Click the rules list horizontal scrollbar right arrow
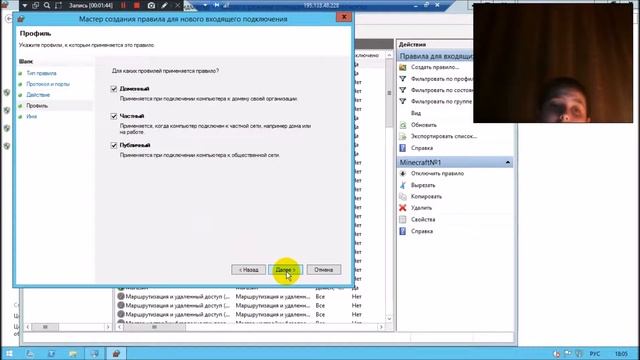The height and width of the screenshot is (360, 640). point(381,327)
